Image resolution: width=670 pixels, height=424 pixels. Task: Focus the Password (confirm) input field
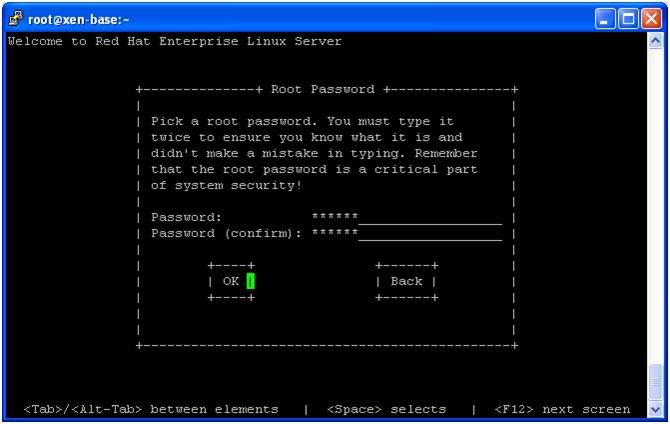(x=407, y=233)
